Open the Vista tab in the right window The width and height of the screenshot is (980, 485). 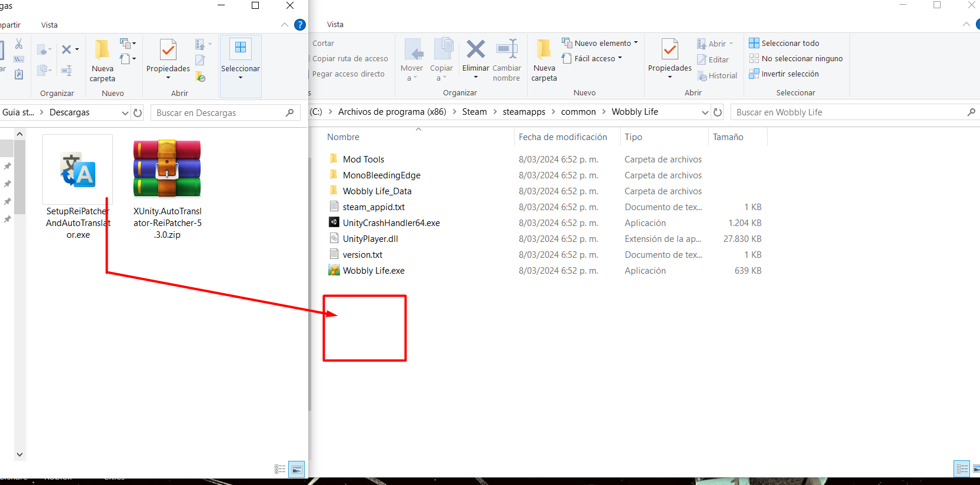click(335, 24)
